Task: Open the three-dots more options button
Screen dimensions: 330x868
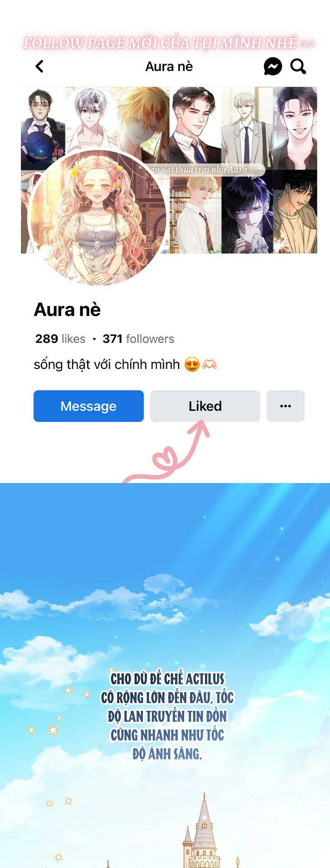Action: [x=285, y=406]
